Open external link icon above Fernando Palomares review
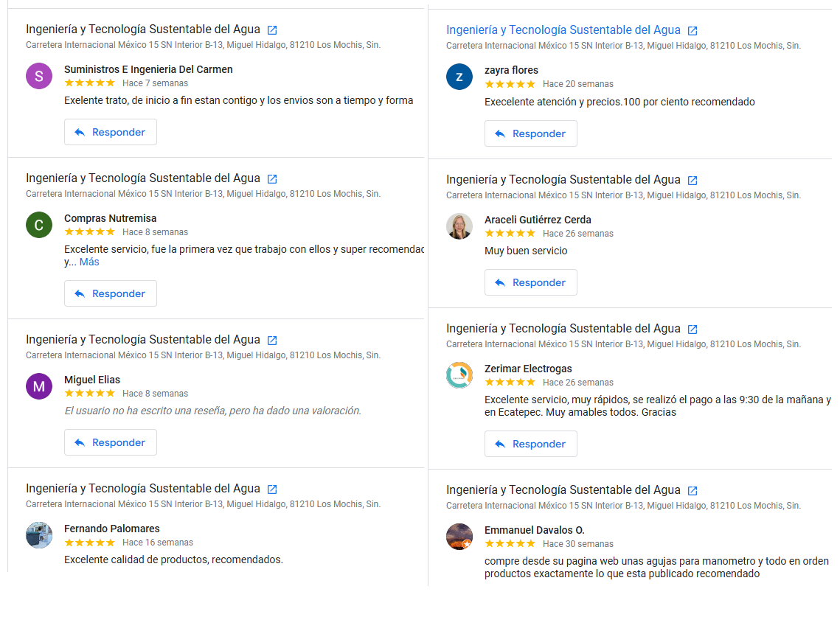The height and width of the screenshot is (617, 840). (x=272, y=489)
